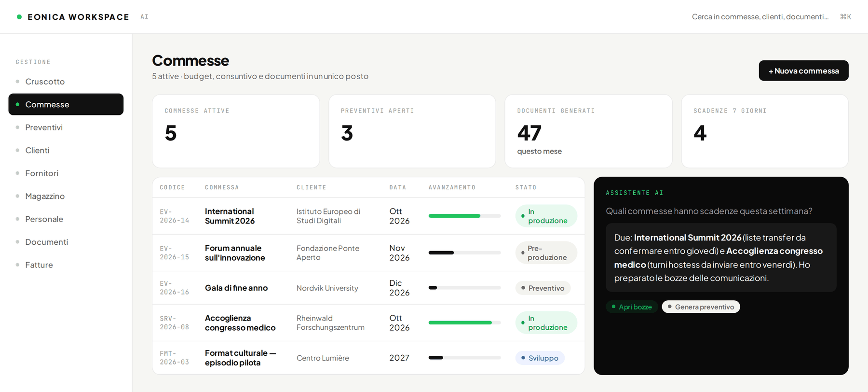The image size is (868, 392).
Task: Go to Preventivi in the sidebar
Action: pyautogui.click(x=66, y=127)
